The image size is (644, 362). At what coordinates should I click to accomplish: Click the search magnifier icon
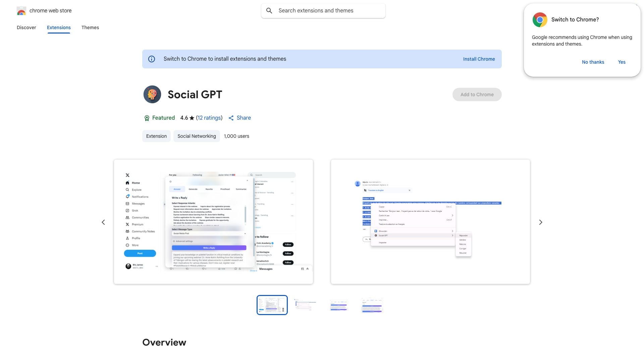269,11
